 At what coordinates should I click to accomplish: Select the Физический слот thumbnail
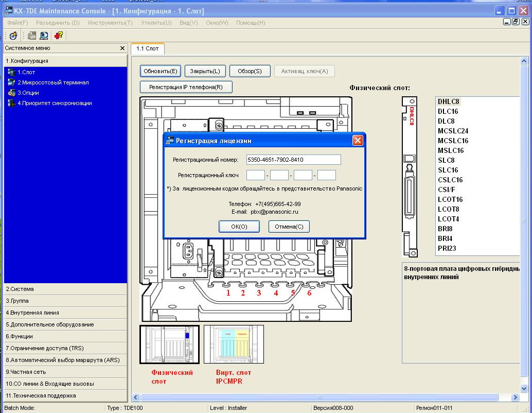[170, 345]
